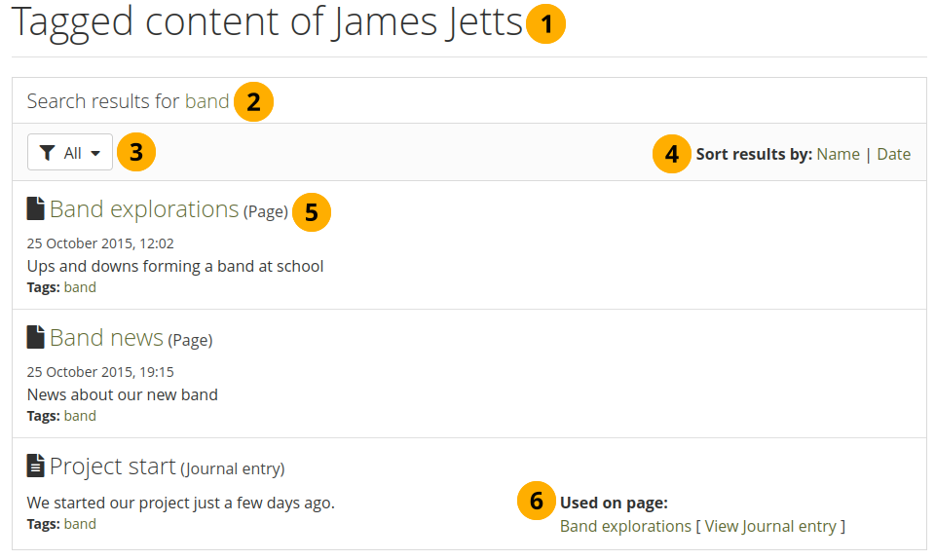Click the page icon beside Band explorations

coord(36,208)
